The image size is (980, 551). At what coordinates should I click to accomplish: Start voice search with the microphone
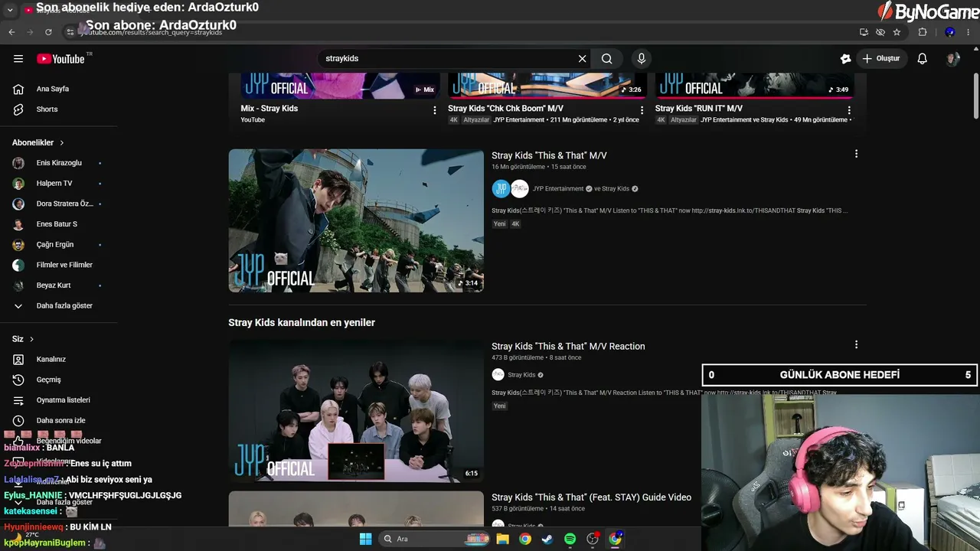(x=642, y=59)
